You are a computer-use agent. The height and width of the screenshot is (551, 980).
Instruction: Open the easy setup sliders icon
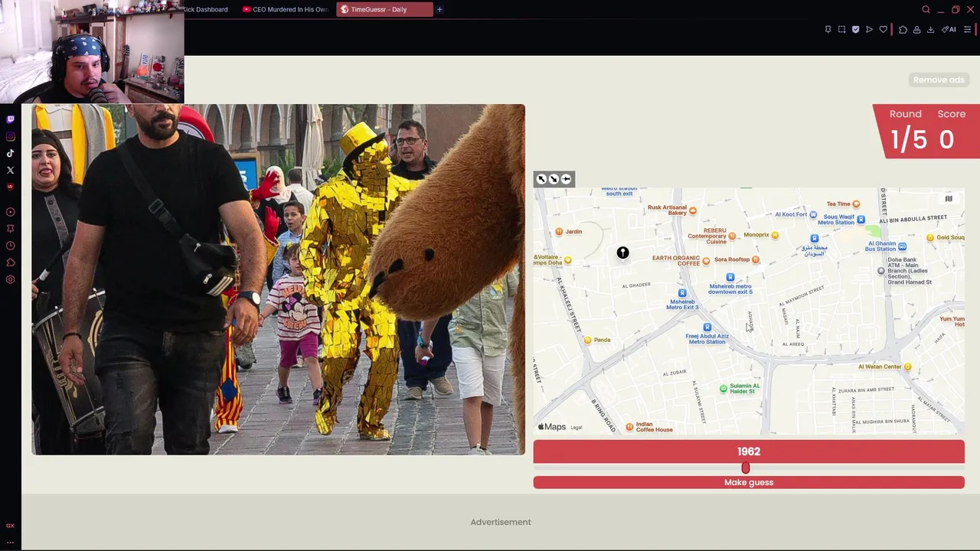tap(967, 30)
